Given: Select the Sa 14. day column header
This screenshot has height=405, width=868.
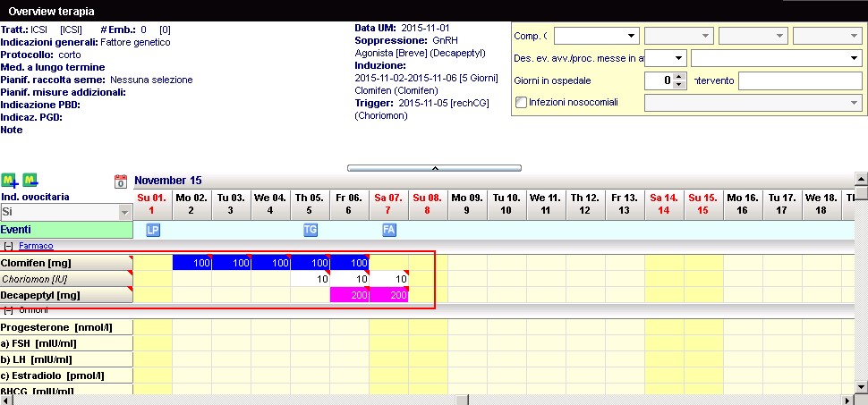Looking at the screenshot, I should coord(664,204).
